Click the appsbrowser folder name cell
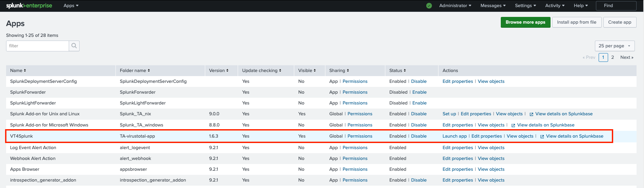 [x=133, y=169]
